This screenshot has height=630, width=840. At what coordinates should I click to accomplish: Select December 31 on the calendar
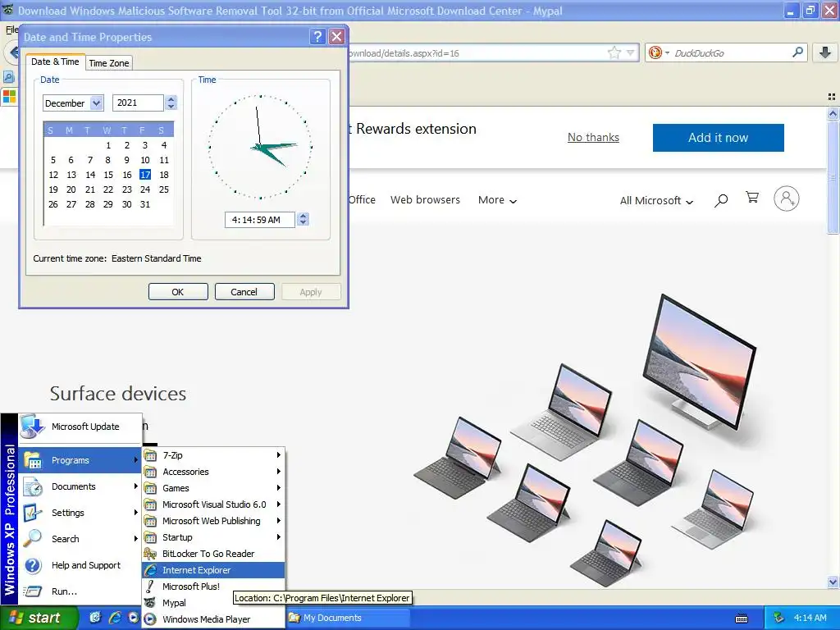pyautogui.click(x=145, y=204)
